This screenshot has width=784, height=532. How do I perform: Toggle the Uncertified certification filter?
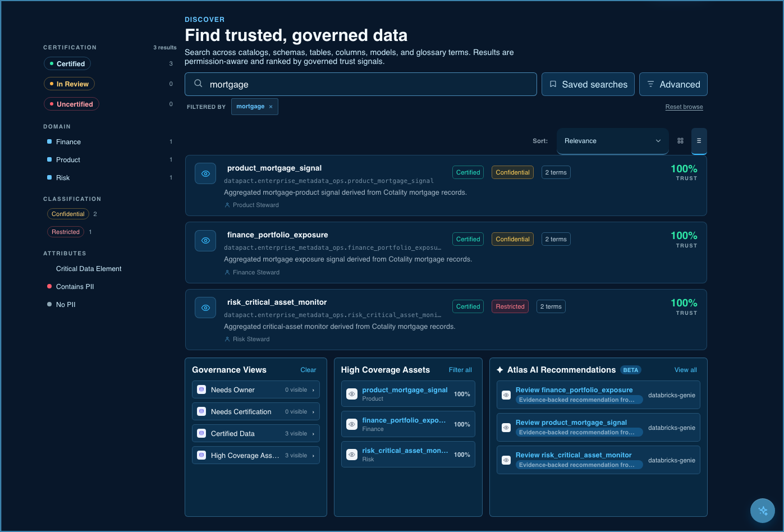click(x=71, y=104)
